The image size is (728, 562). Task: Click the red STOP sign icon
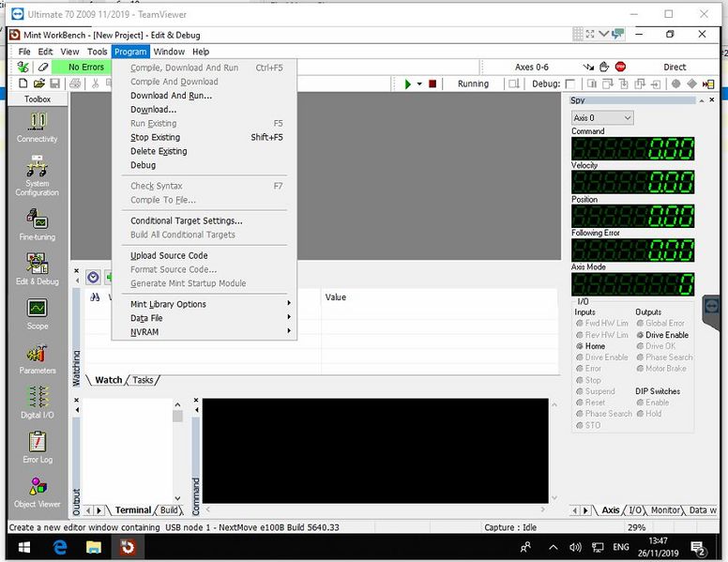[x=620, y=67]
